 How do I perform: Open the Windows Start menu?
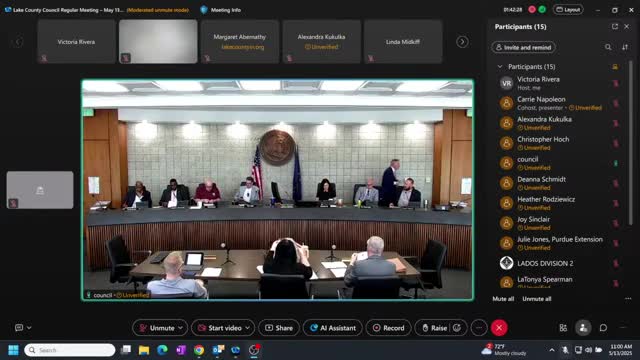pos(13,350)
